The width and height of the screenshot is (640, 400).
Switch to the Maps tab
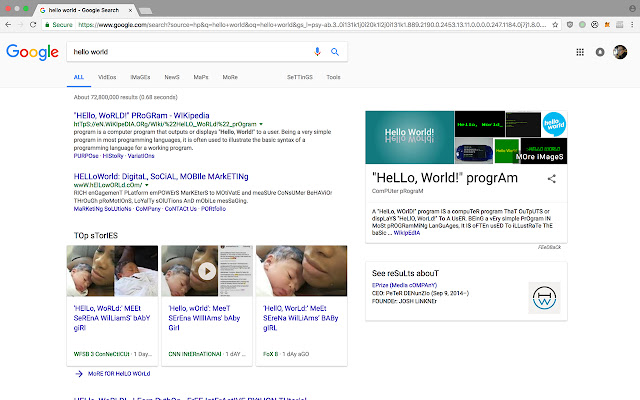tap(201, 77)
